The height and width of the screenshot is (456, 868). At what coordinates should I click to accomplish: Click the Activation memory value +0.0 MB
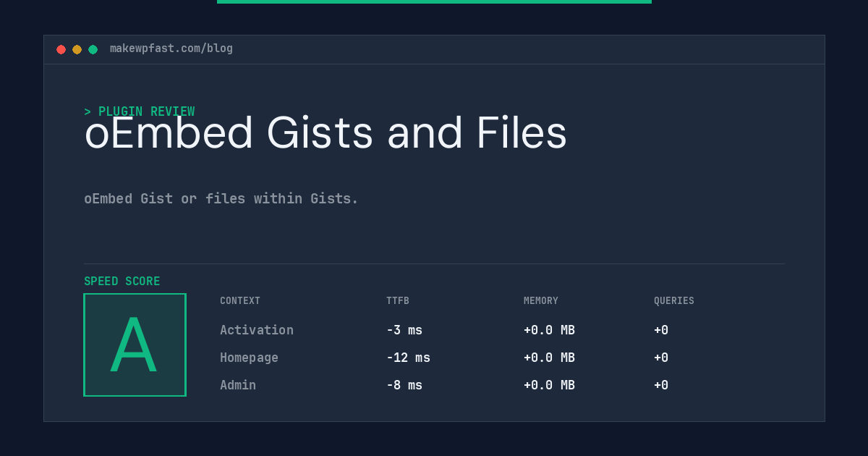[549, 330]
